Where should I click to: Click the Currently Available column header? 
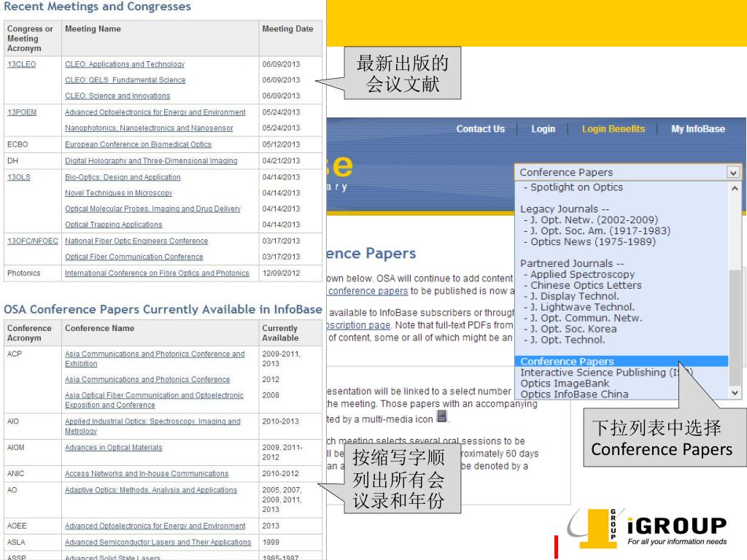[x=280, y=332]
